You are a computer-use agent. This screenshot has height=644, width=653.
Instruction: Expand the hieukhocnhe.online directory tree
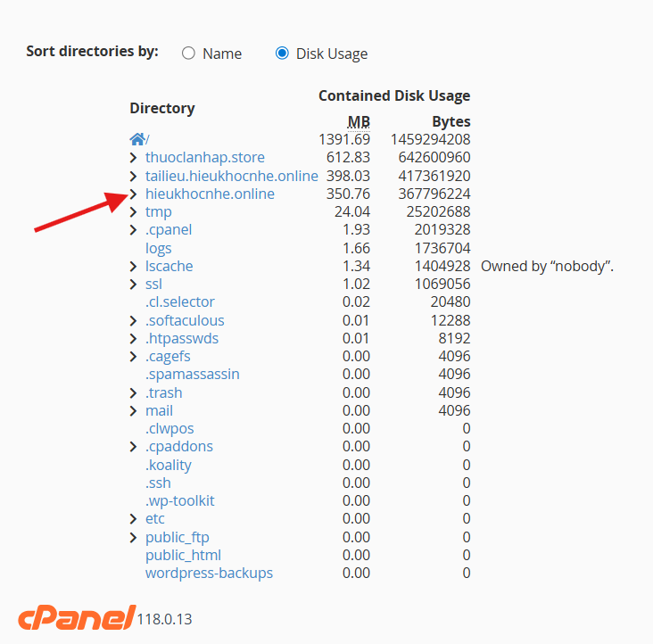click(x=133, y=194)
